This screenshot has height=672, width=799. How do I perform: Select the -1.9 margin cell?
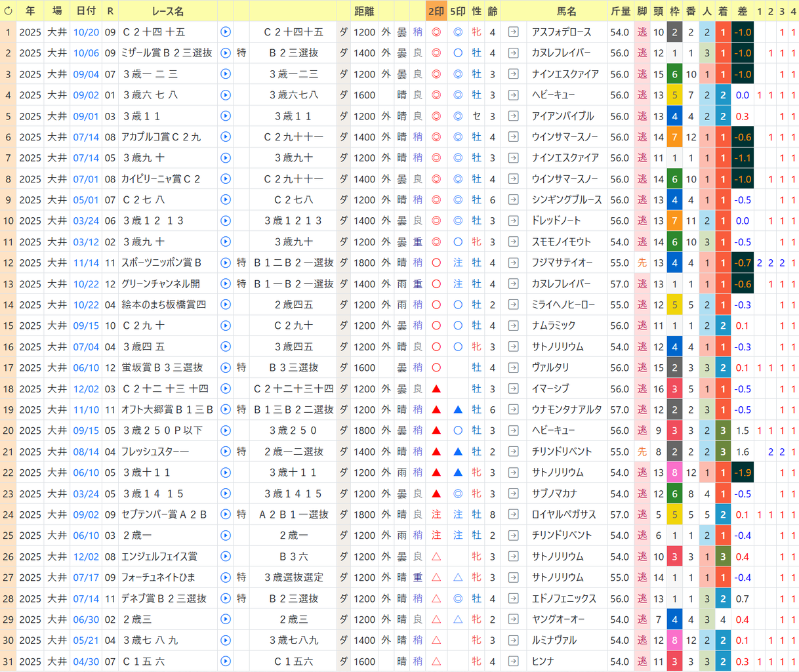tap(742, 472)
